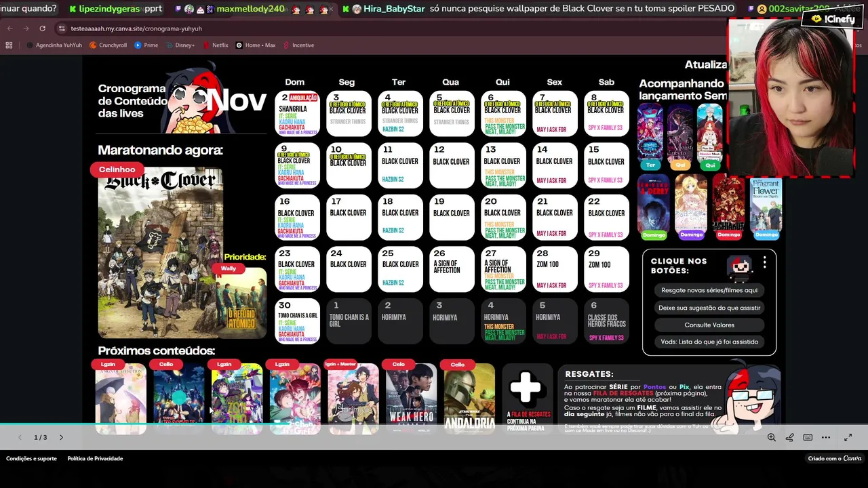Open the Agendinha YuhYuh bookmark

coord(54,45)
